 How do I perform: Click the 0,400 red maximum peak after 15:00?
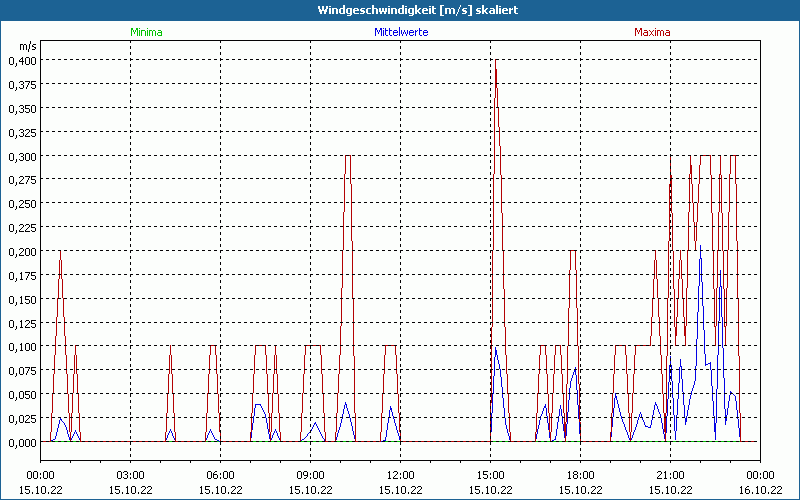(495, 61)
